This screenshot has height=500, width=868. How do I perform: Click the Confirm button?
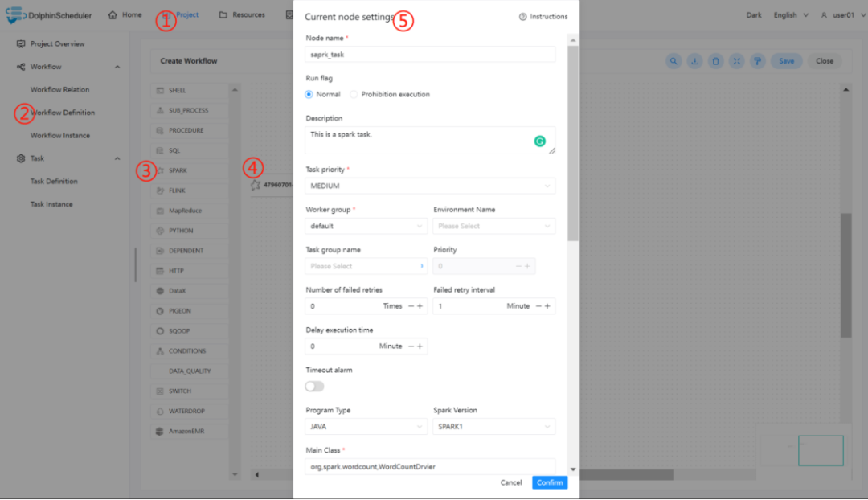[550, 483]
